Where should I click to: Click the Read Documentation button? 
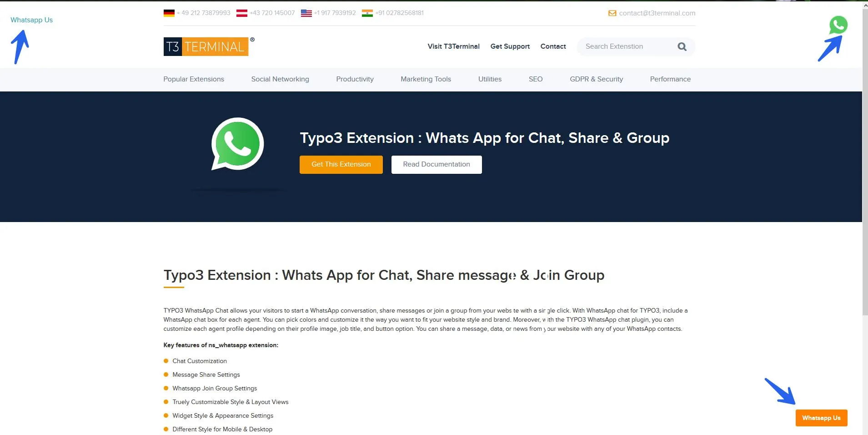[x=437, y=165]
